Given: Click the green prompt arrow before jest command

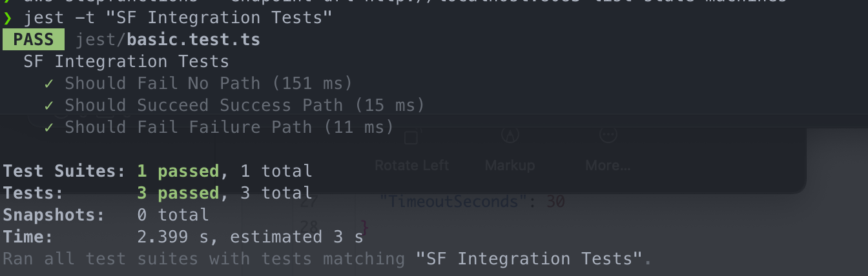Looking at the screenshot, I should (x=8, y=18).
